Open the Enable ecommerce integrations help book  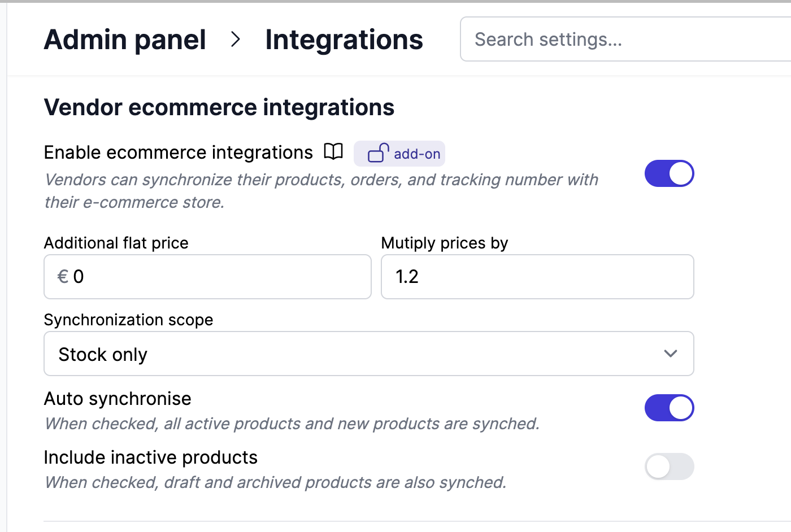coord(334,151)
